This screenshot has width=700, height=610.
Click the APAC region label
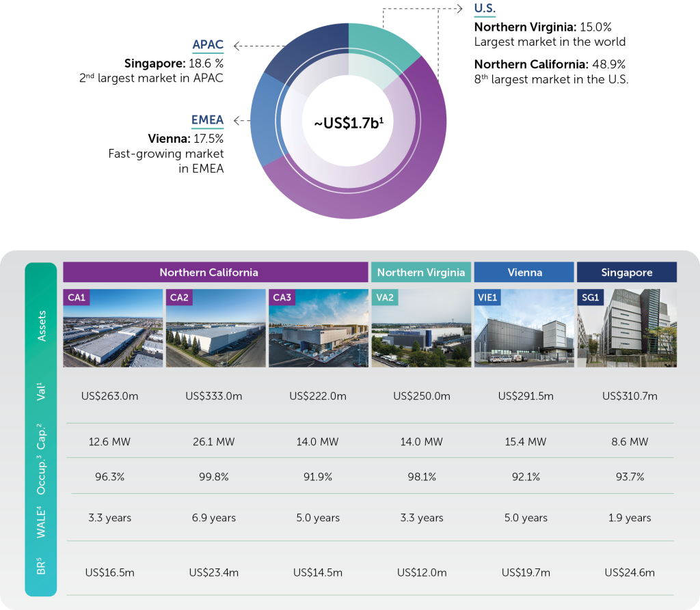click(208, 44)
